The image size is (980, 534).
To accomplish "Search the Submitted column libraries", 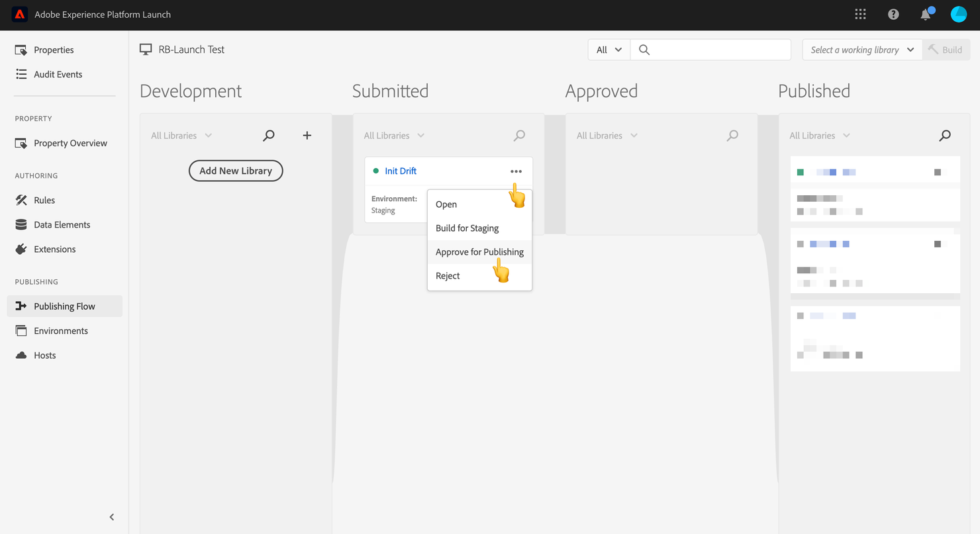I will 519,136.
